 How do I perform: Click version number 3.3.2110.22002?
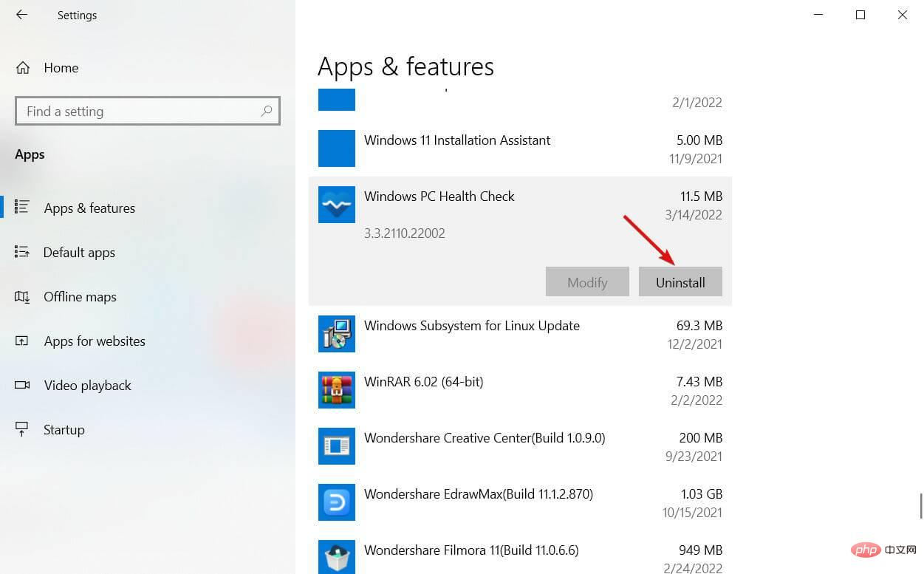405,233
